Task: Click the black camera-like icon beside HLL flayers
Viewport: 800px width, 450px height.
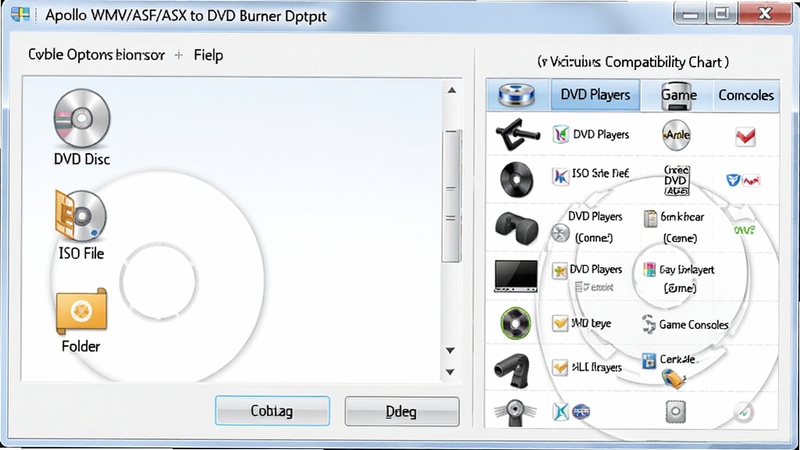Action: (x=512, y=370)
